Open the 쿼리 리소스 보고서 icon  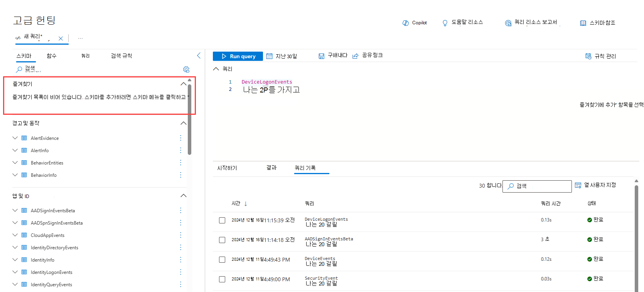508,23
